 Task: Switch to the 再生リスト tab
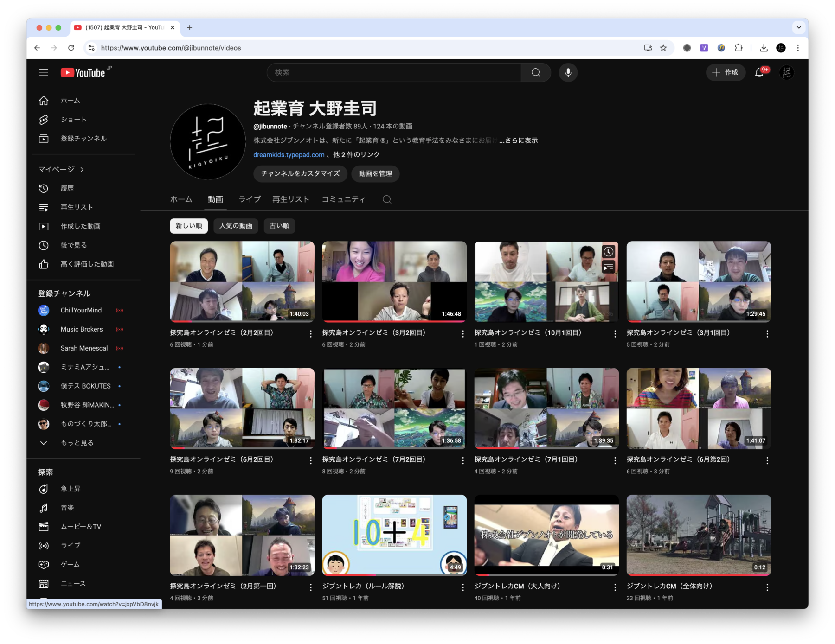(x=290, y=199)
